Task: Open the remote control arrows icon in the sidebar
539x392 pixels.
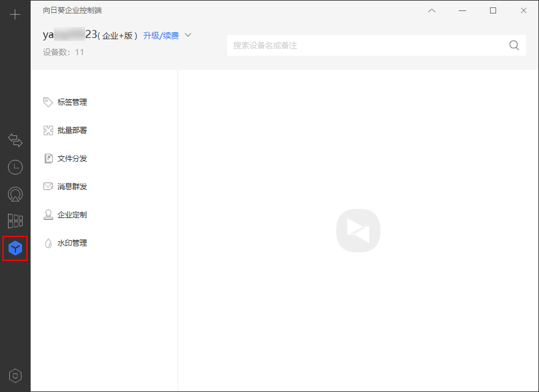Action: (x=15, y=140)
